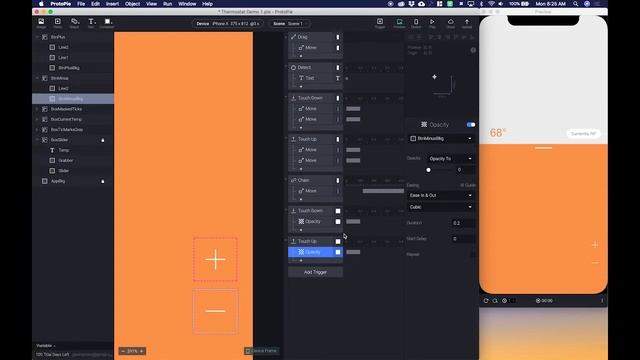The width and height of the screenshot is (640, 360).
Task: Click the Currently 68° pill in preview
Action: coord(583,133)
